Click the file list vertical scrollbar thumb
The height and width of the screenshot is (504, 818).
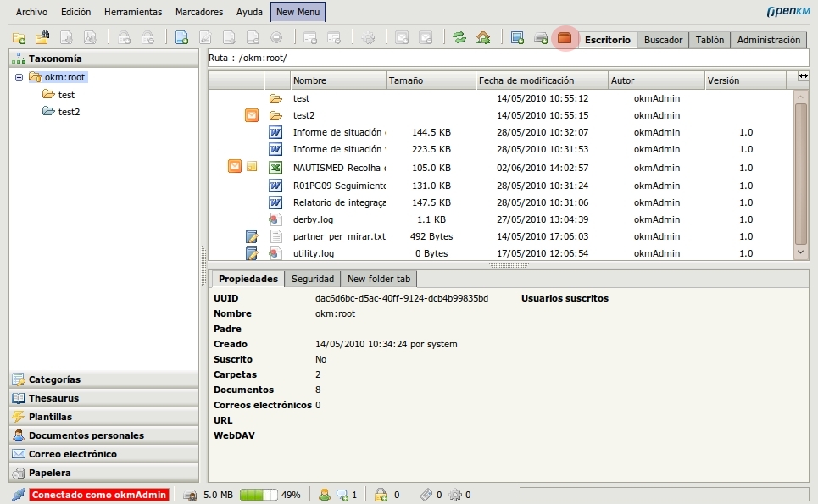pyautogui.click(x=801, y=174)
